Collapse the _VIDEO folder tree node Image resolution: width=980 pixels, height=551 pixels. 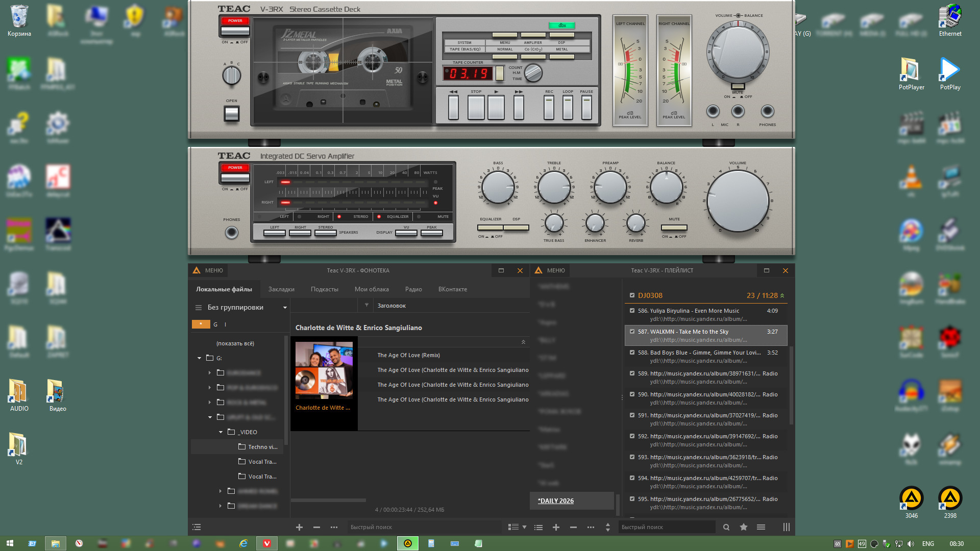pos(220,432)
